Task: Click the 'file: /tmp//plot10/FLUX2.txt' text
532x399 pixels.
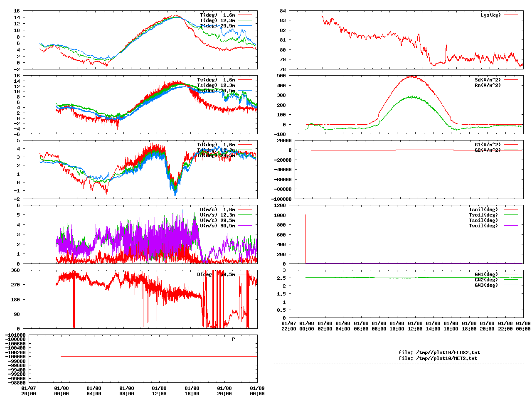Action: coord(439,352)
